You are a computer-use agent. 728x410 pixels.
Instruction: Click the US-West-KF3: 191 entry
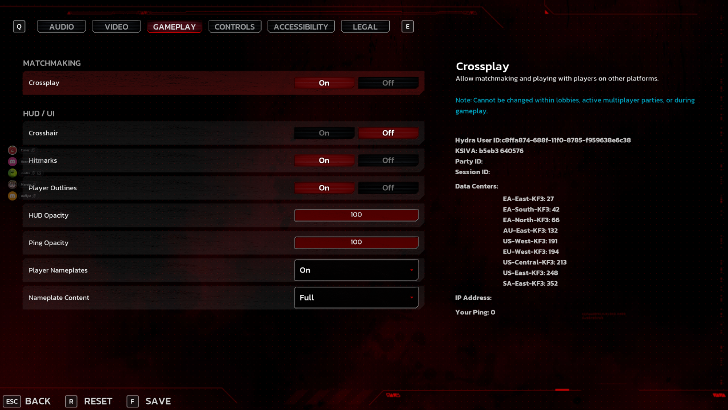[530, 241]
